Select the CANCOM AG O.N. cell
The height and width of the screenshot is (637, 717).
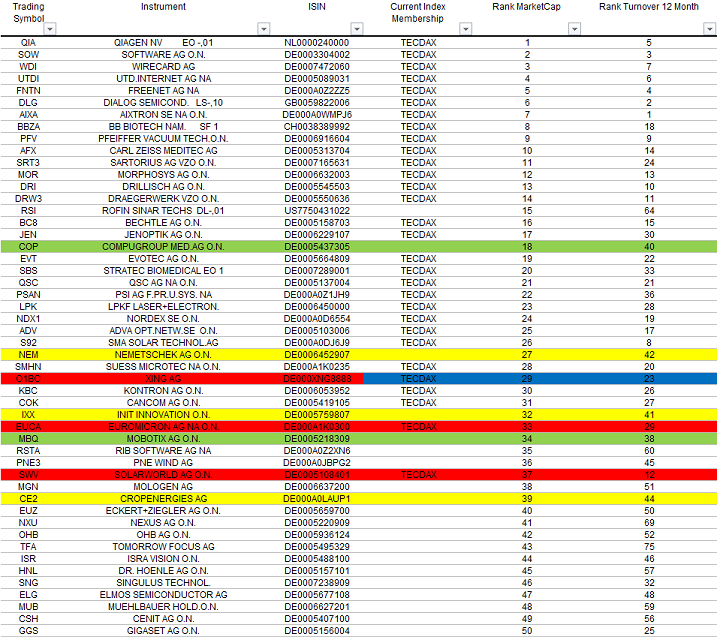coord(163,403)
